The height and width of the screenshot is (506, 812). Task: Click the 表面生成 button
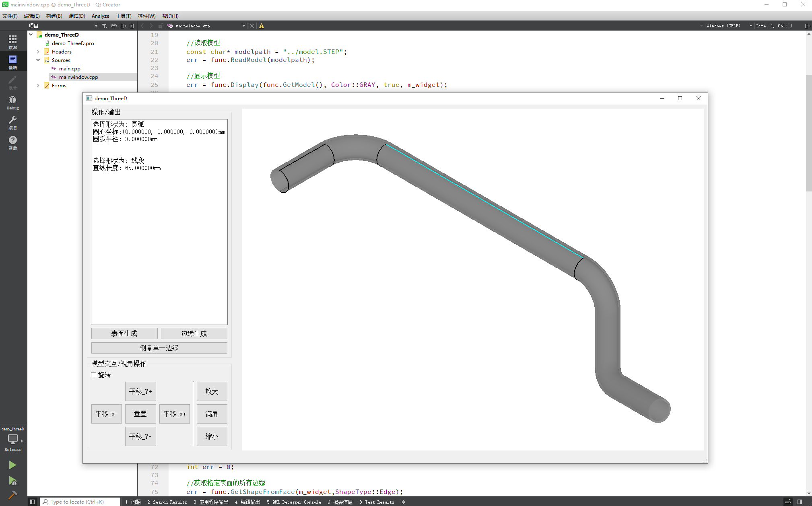pos(124,333)
